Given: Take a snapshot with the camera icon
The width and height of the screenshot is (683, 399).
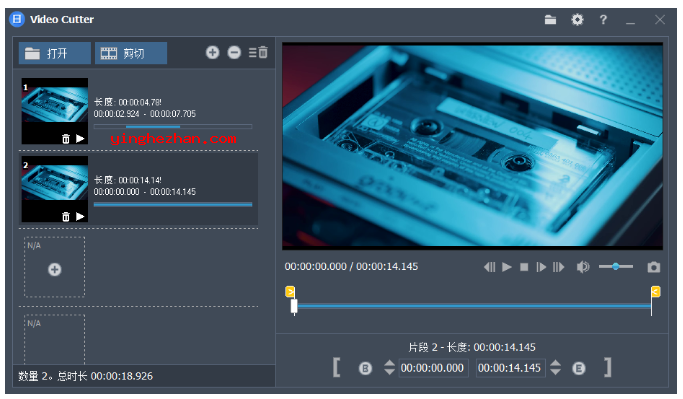Looking at the screenshot, I should tap(653, 267).
